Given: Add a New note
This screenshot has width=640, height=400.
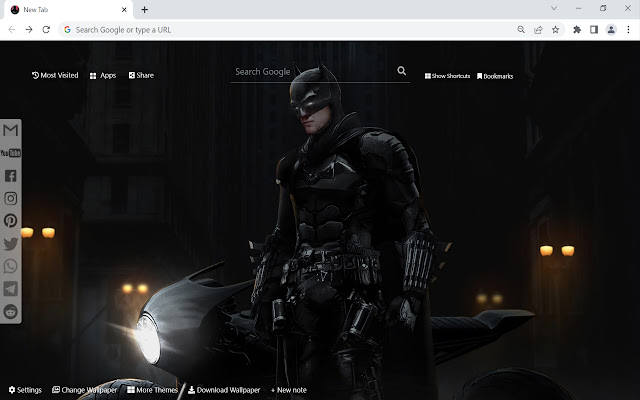Looking at the screenshot, I should pyautogui.click(x=289, y=390).
